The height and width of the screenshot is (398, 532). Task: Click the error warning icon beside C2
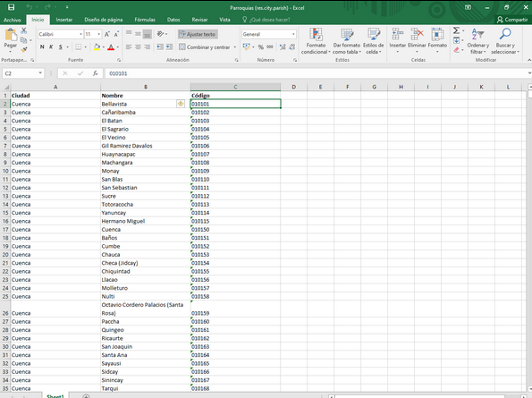(x=181, y=104)
